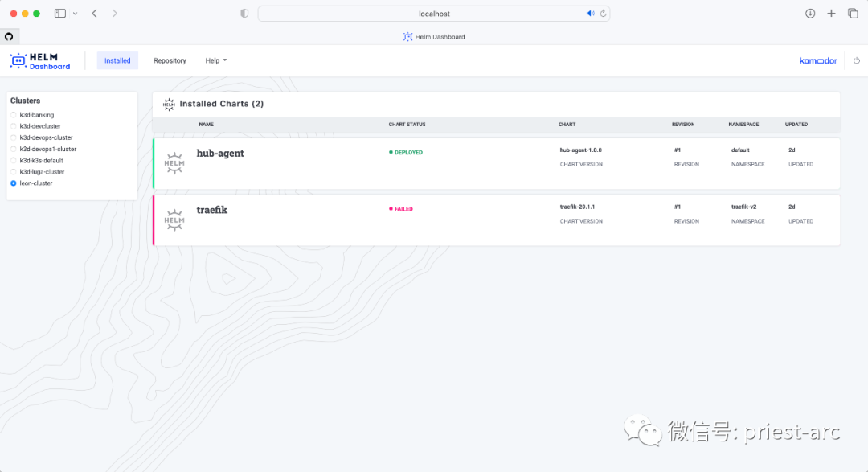This screenshot has width=868, height=472.
Task: Click the CHART STATUS column header
Action: [x=407, y=125]
